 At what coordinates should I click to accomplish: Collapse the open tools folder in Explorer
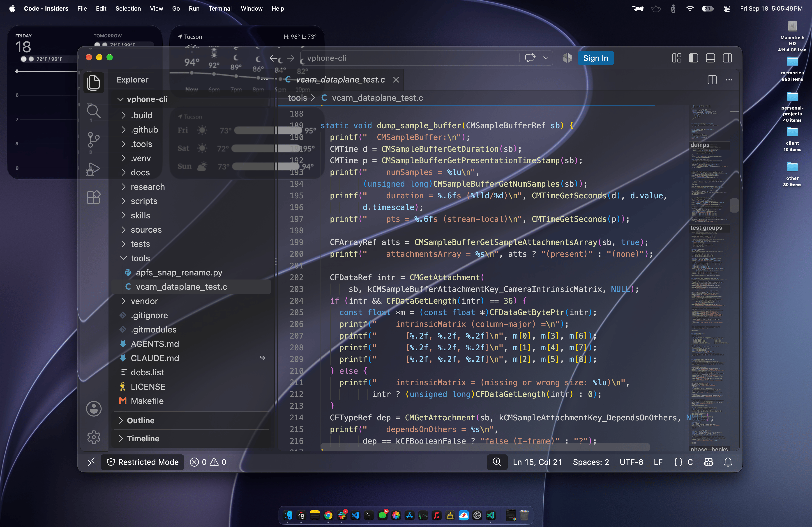tap(124, 258)
